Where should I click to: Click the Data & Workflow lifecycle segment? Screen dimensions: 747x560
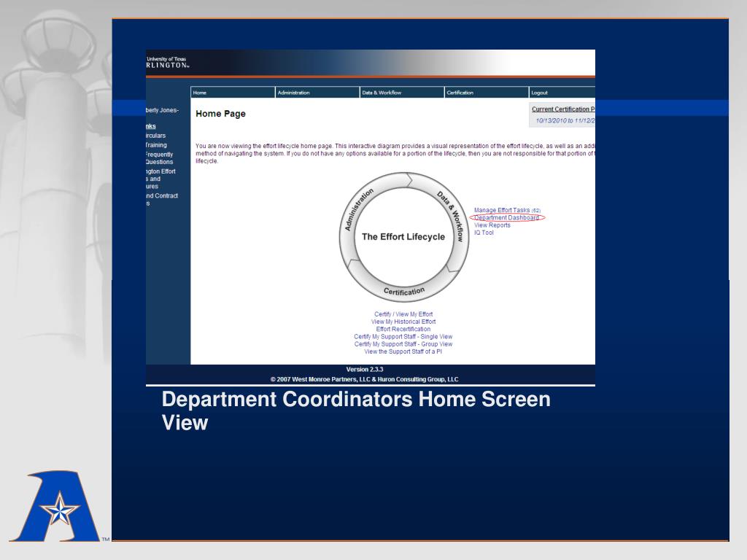pos(452,215)
